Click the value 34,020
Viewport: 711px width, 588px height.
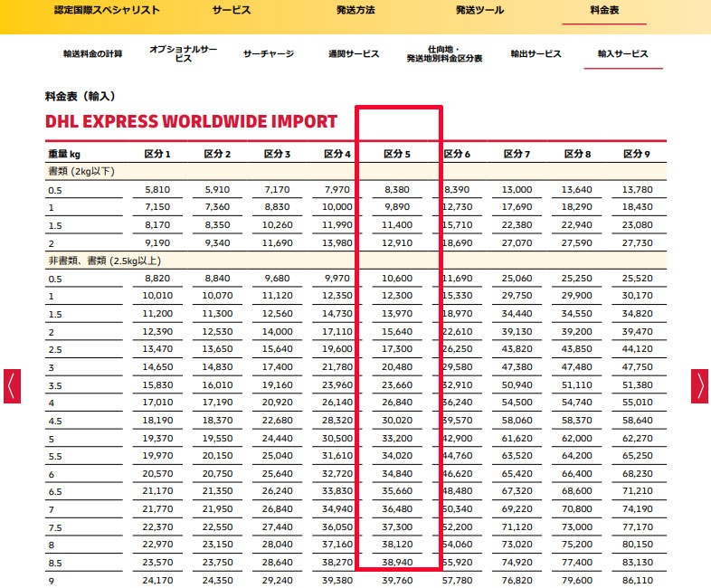point(397,456)
